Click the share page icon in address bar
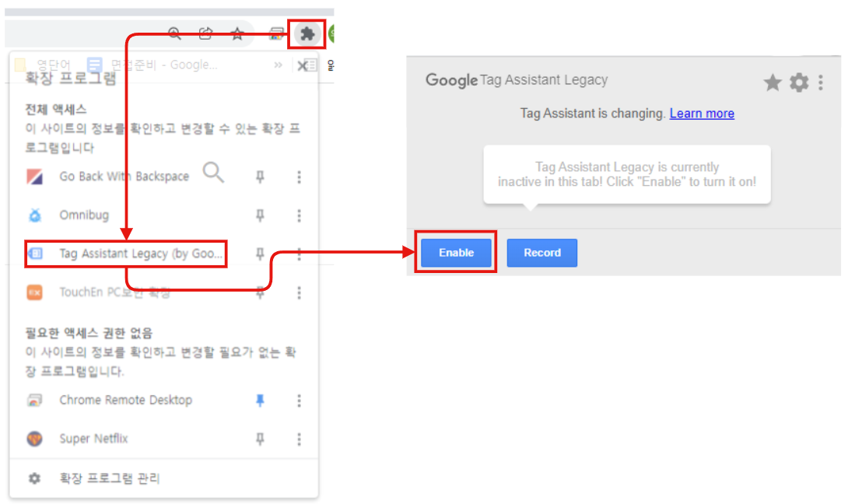 click(x=205, y=33)
